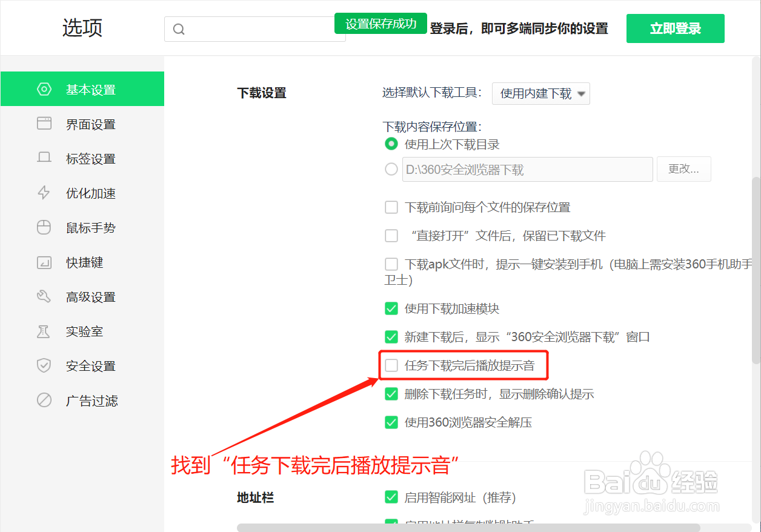761x532 pixels.
Task: Click the 下载内容保存位置 label
Action: [x=432, y=127]
